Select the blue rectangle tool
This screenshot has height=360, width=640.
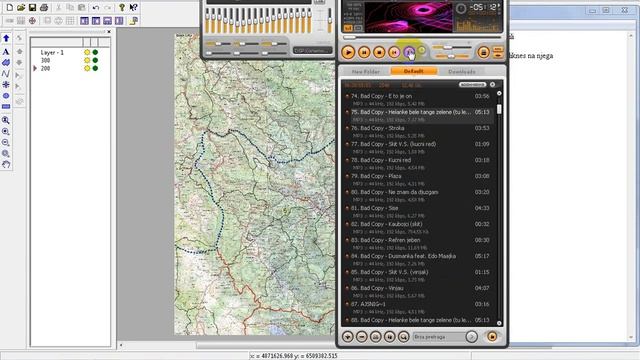(x=6, y=106)
